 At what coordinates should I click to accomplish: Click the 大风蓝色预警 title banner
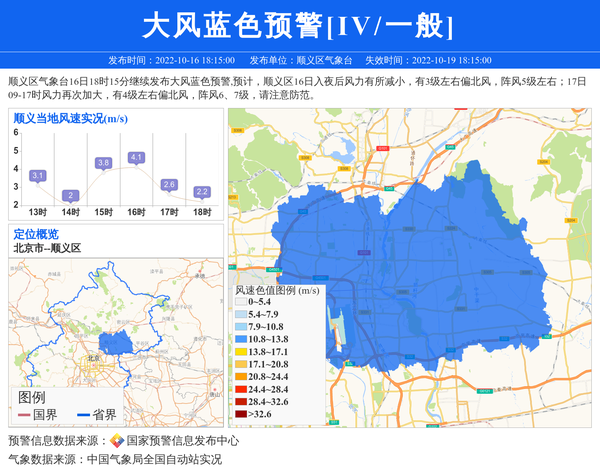click(x=299, y=25)
